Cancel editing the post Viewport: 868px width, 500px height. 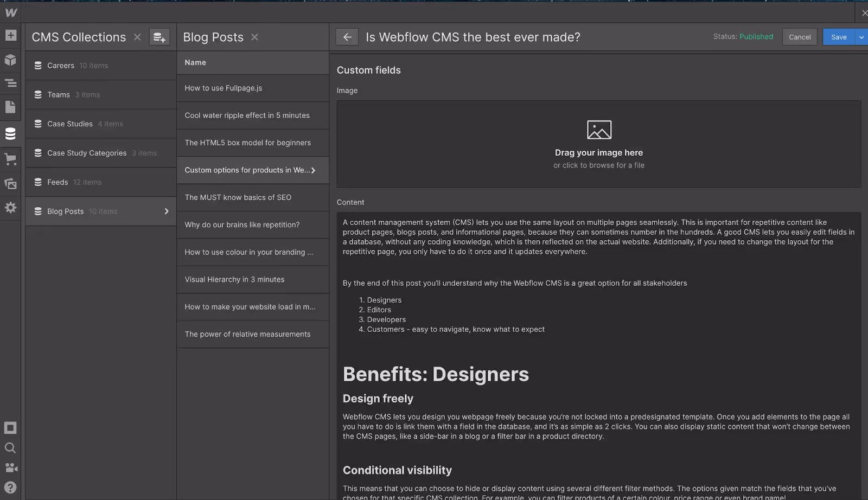pyautogui.click(x=800, y=37)
